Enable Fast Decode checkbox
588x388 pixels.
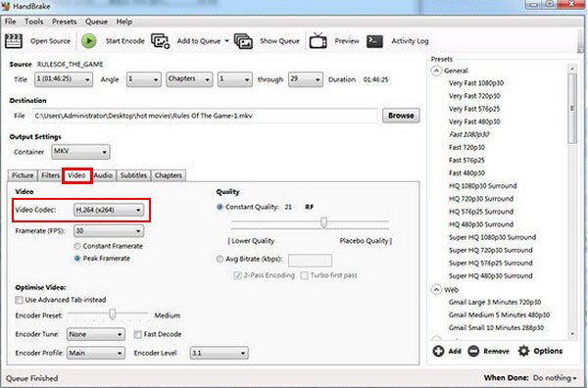[x=137, y=334]
